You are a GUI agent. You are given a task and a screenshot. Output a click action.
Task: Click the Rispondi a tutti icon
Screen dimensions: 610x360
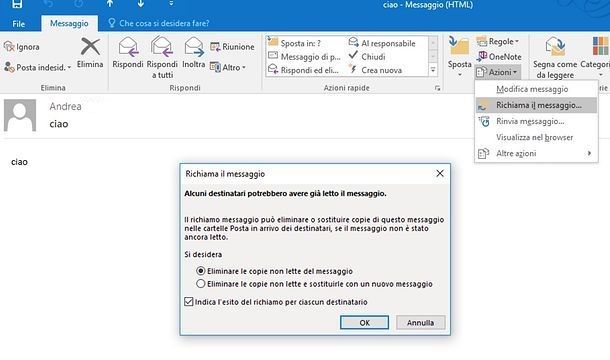click(x=162, y=47)
